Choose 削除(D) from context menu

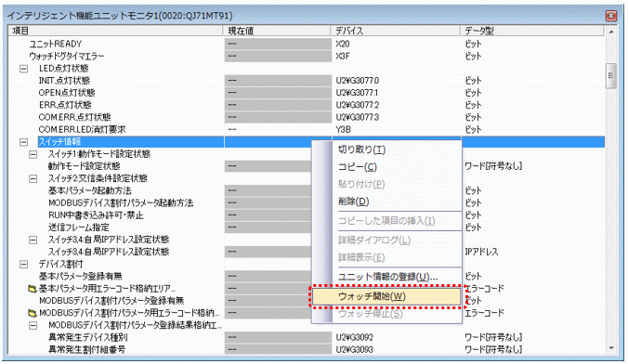point(386,201)
